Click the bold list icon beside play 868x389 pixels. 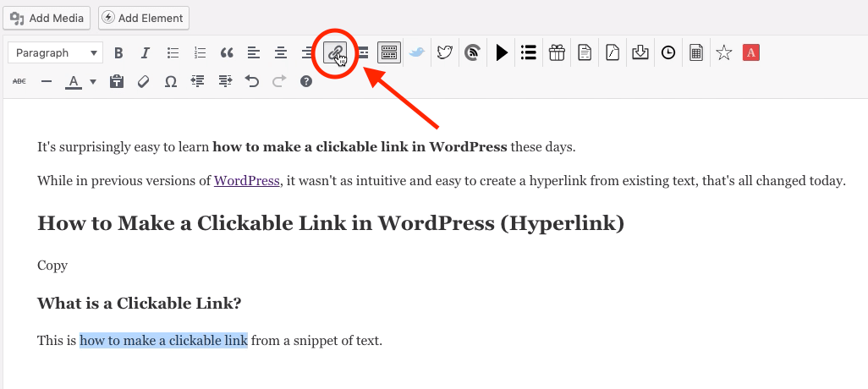click(x=529, y=53)
